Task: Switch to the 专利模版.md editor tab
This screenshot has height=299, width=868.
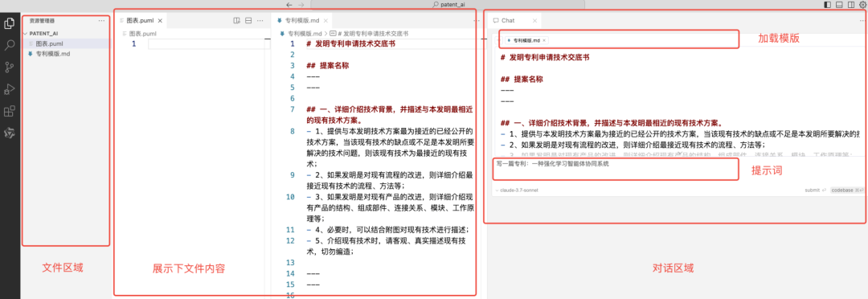Action: coord(301,20)
